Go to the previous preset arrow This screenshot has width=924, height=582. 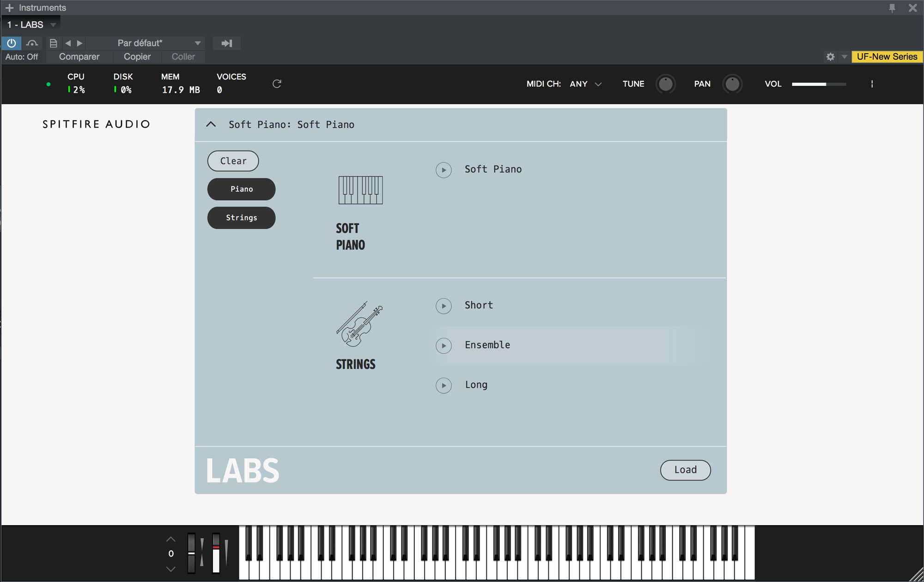point(67,43)
